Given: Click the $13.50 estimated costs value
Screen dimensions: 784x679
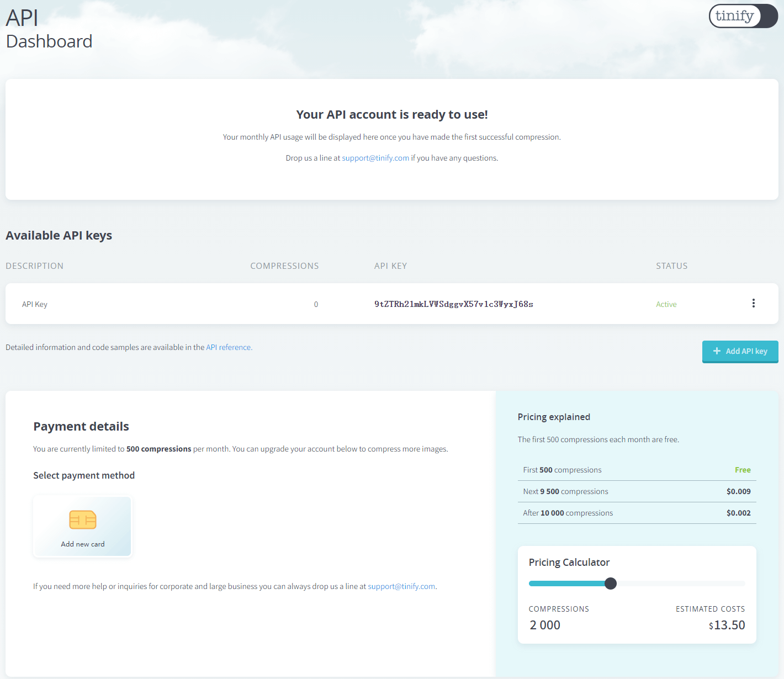Looking at the screenshot, I should [x=727, y=625].
